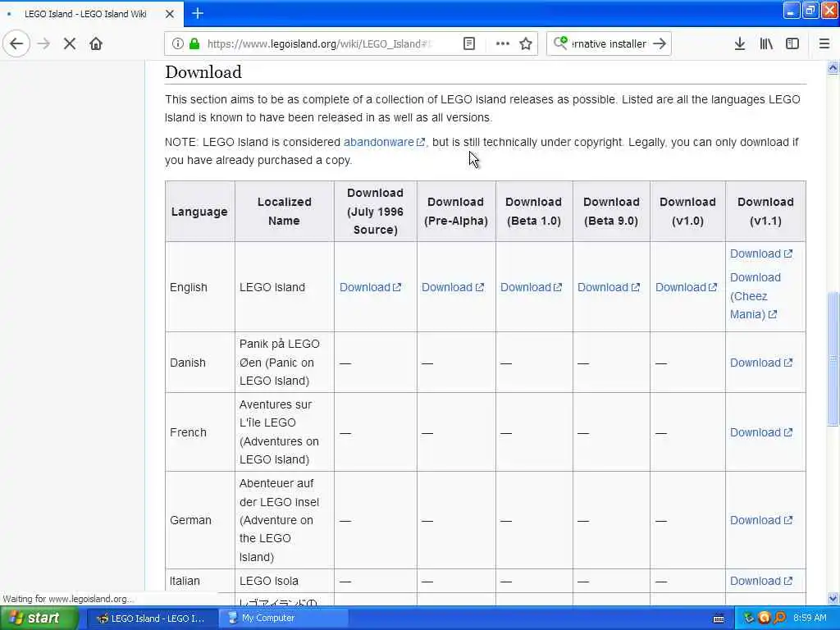This screenshot has width=840, height=630.
Task: Click the page scrollbar up arrow
Action: 833,67
